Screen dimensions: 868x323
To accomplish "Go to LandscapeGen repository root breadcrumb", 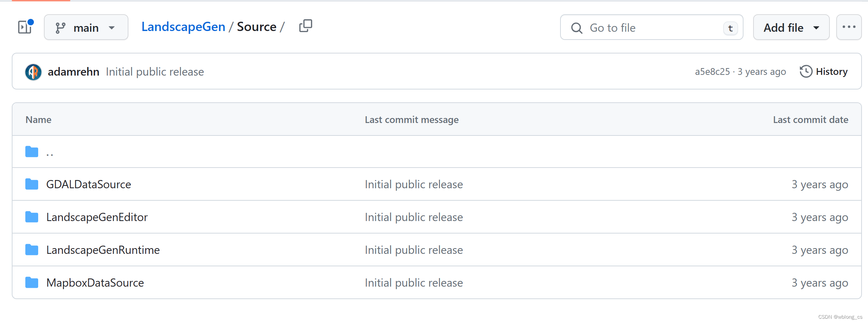I will [183, 27].
